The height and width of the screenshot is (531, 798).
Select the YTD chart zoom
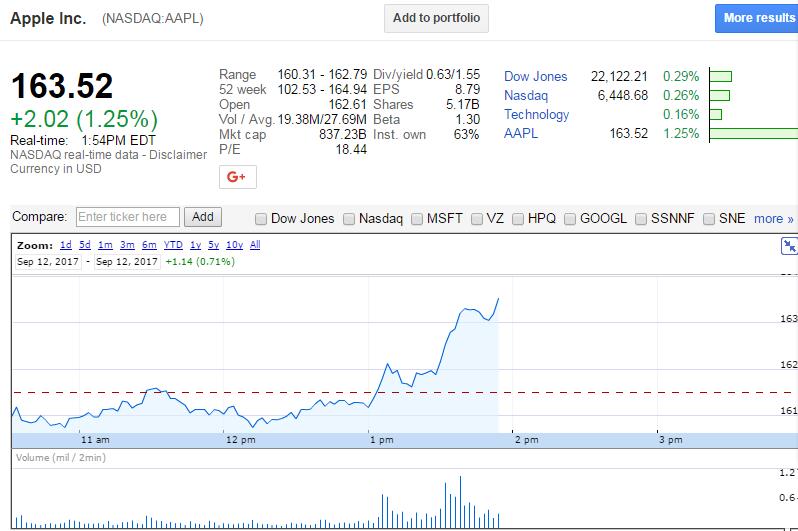173,245
